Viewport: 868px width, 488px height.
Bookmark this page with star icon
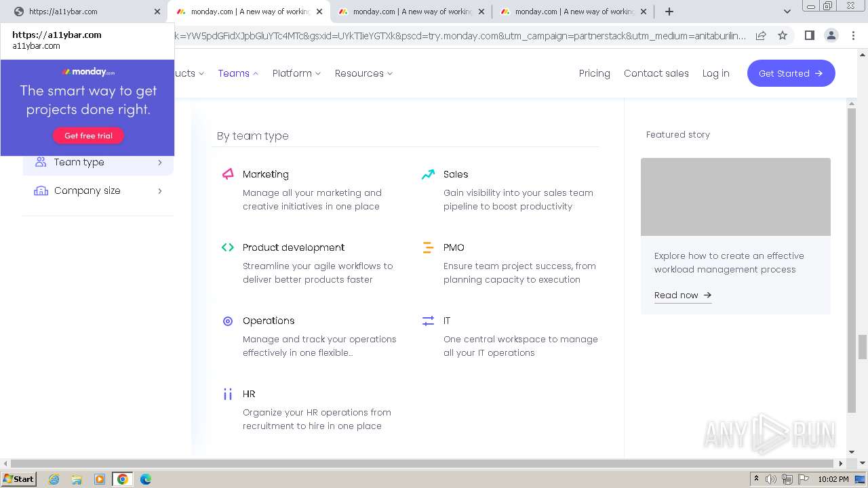click(783, 35)
